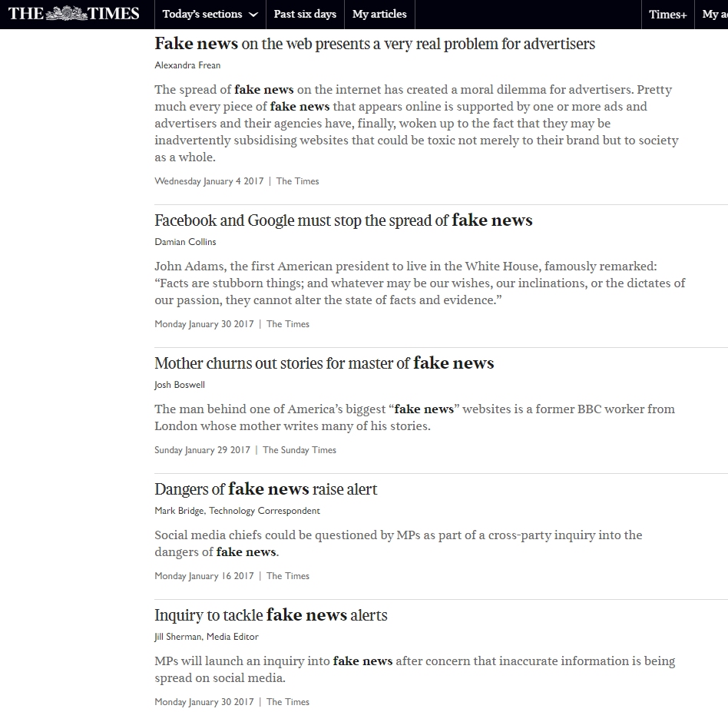Click date 'Monday January 30 2017' under Damian Collins article
This screenshot has height=712, width=728.
(x=204, y=324)
